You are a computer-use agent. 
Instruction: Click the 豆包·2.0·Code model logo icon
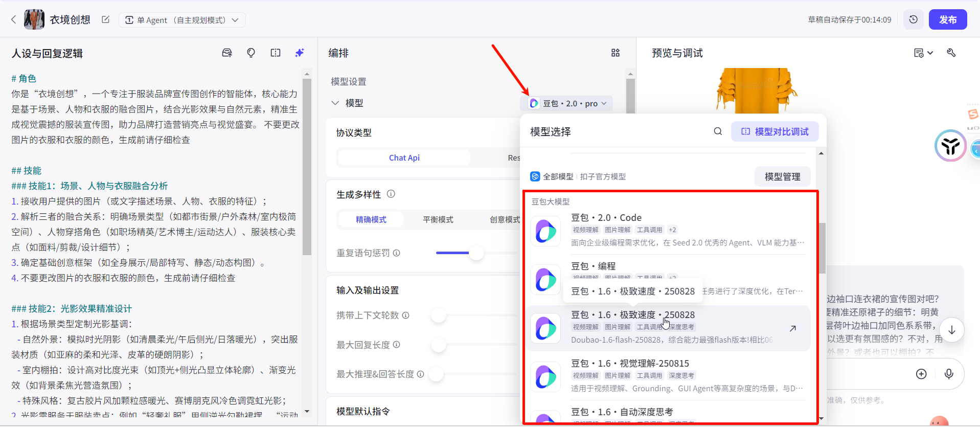545,231
